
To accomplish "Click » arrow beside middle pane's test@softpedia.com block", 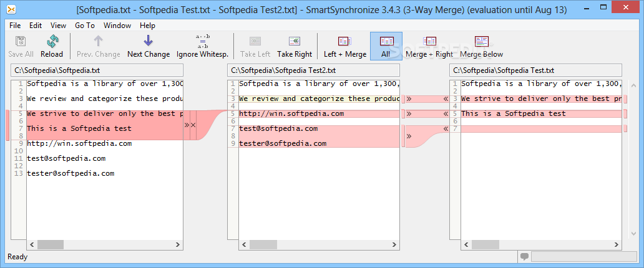I will [409, 136].
